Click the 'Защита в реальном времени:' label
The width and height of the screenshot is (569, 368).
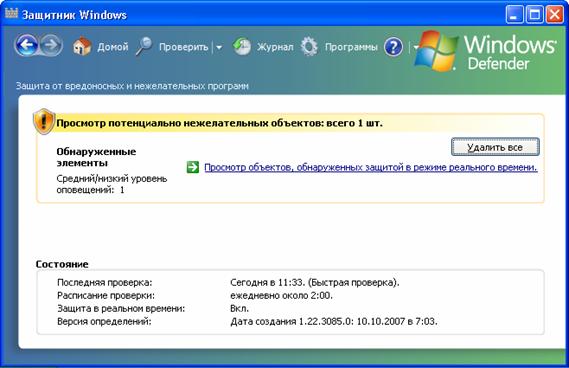tap(121, 308)
